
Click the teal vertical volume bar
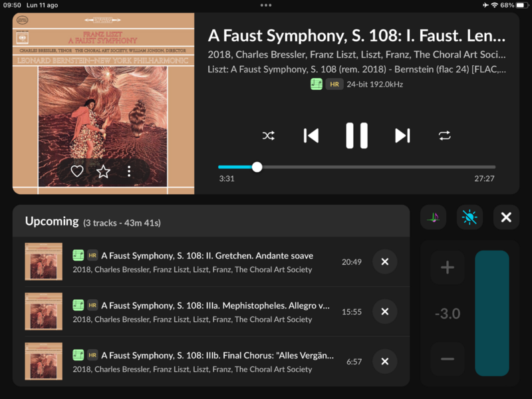tap(492, 313)
